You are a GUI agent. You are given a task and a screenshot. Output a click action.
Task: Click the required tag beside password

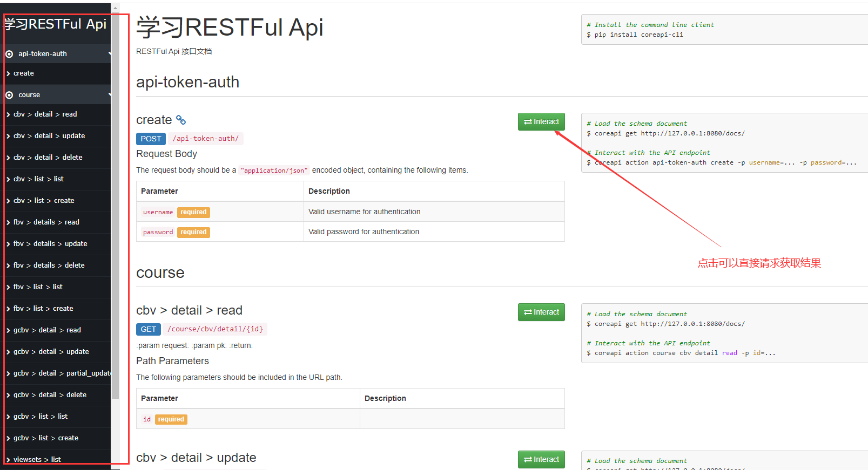[x=193, y=232]
